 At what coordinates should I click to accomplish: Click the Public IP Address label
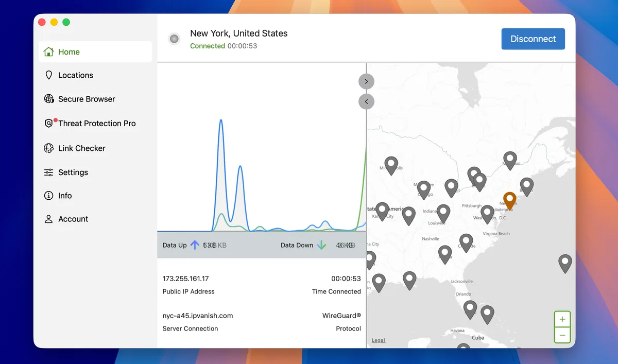[x=188, y=291]
